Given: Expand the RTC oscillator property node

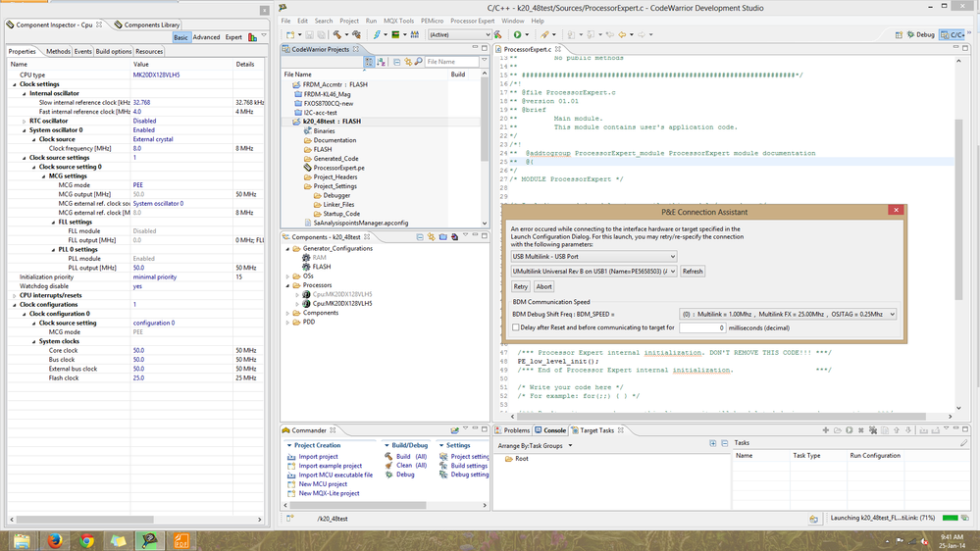Looking at the screenshot, I should pyautogui.click(x=25, y=122).
